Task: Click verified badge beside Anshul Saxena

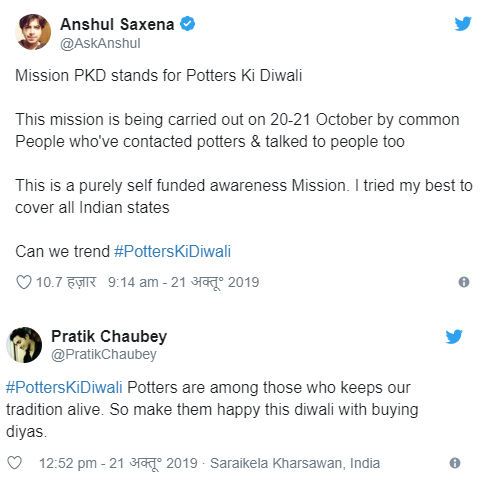Action: click(x=187, y=24)
